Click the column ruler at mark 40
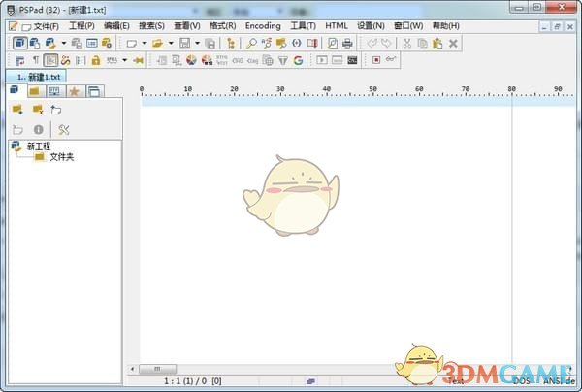The image size is (582, 392). pyautogui.click(x=327, y=89)
